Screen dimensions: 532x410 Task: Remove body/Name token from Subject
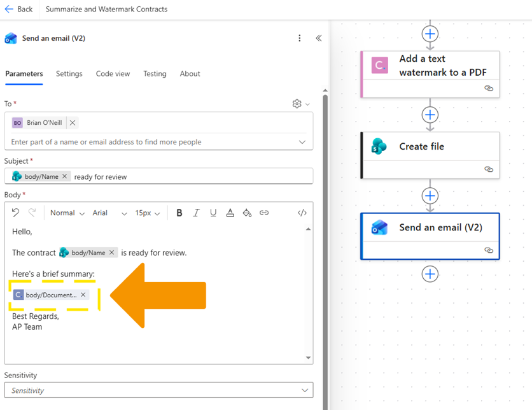[x=64, y=176]
